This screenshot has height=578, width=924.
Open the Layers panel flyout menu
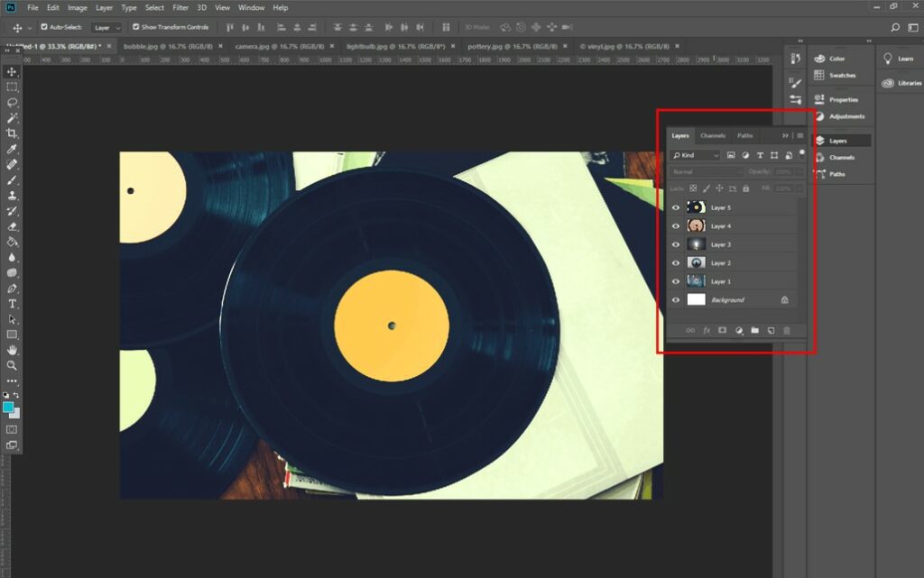(x=800, y=136)
